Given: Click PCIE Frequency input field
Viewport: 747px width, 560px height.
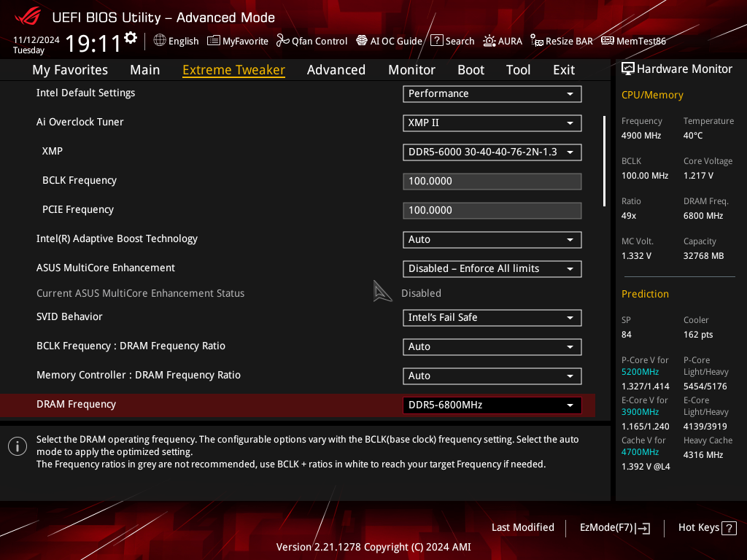Looking at the screenshot, I should pyautogui.click(x=492, y=211).
